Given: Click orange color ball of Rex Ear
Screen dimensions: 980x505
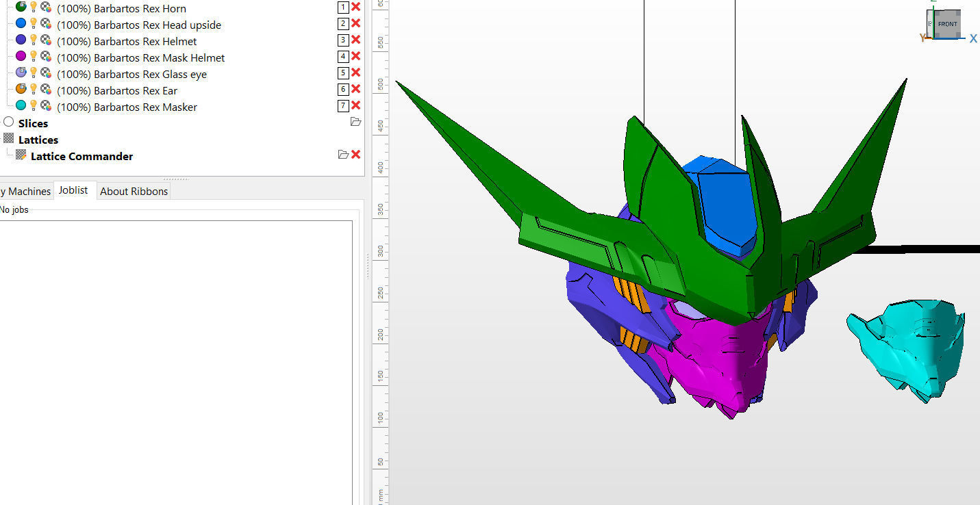Looking at the screenshot, I should [21, 89].
